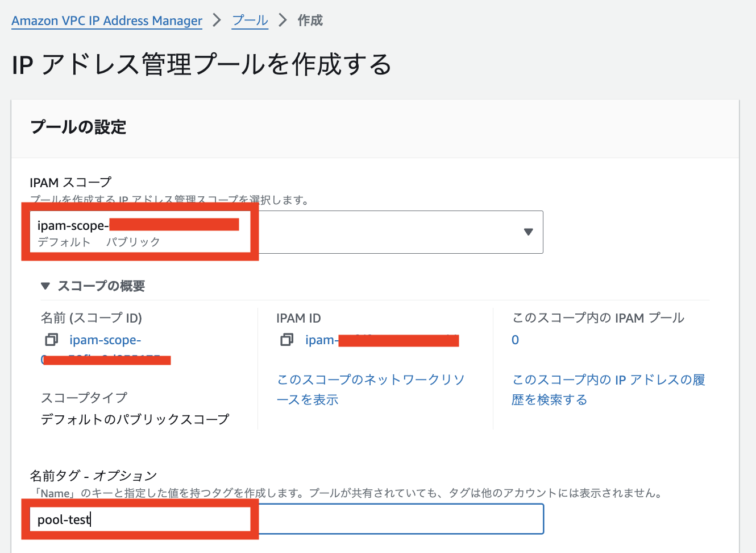Click the 作成 breadcrumb item

[309, 20]
